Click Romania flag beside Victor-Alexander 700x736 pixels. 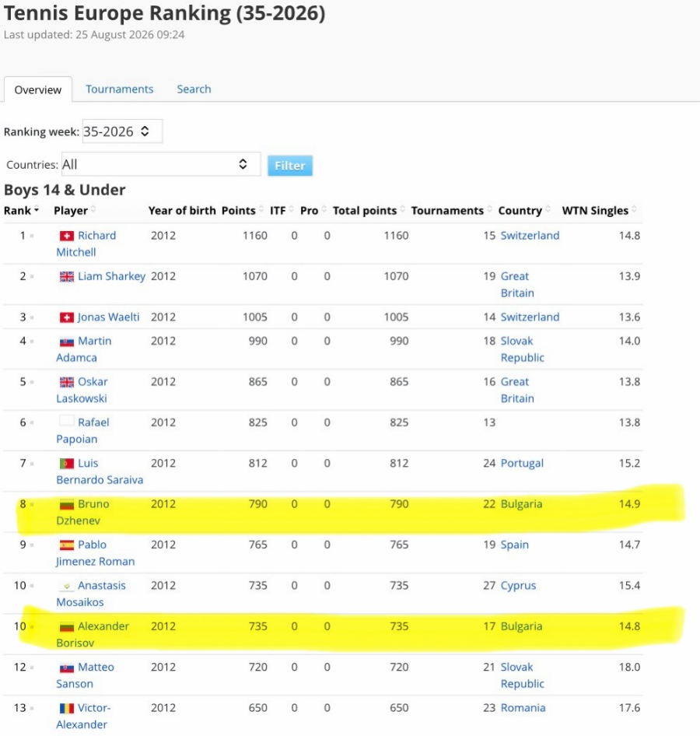[x=67, y=708]
